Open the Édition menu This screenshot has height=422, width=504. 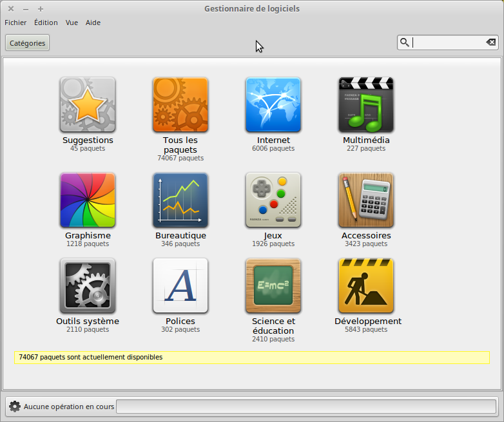46,23
